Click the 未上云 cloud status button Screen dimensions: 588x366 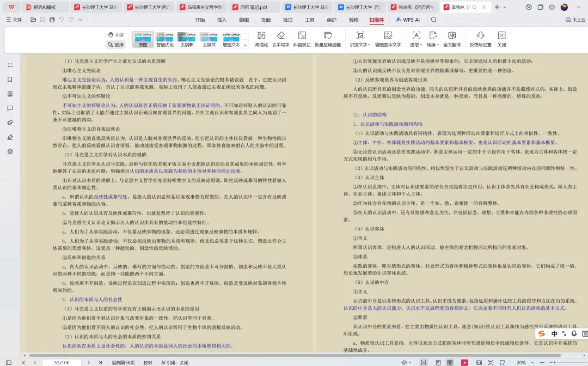(x=575, y=20)
